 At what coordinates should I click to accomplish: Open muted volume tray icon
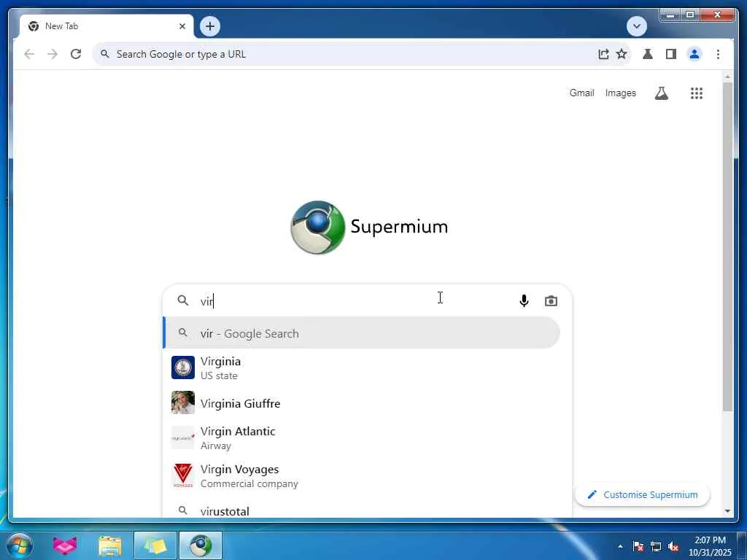pyautogui.click(x=673, y=546)
